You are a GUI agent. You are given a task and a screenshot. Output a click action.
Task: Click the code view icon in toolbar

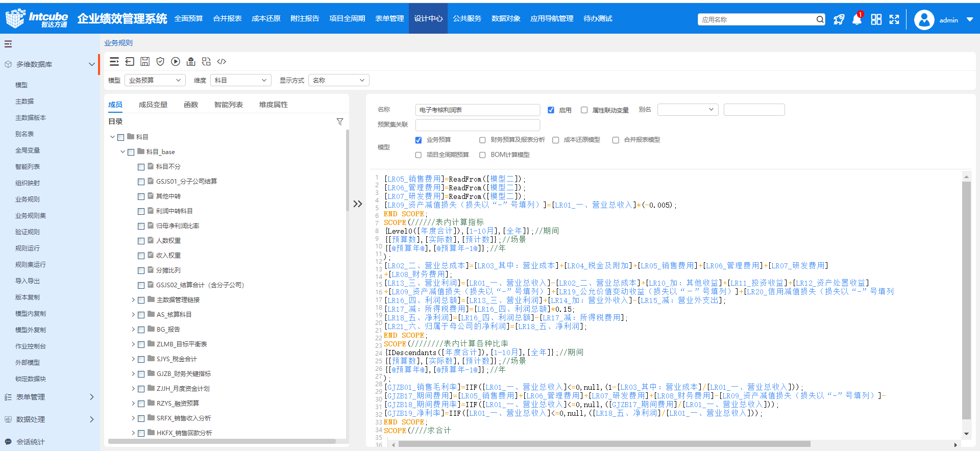222,62
